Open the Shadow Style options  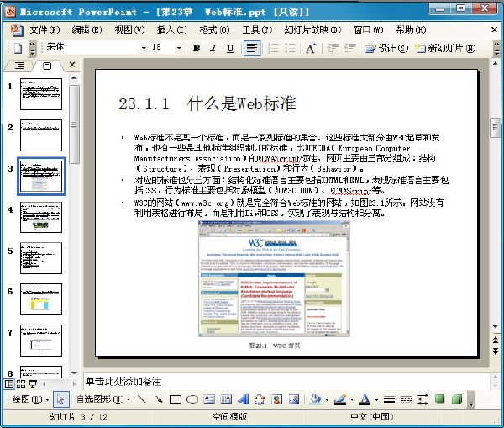[439, 399]
